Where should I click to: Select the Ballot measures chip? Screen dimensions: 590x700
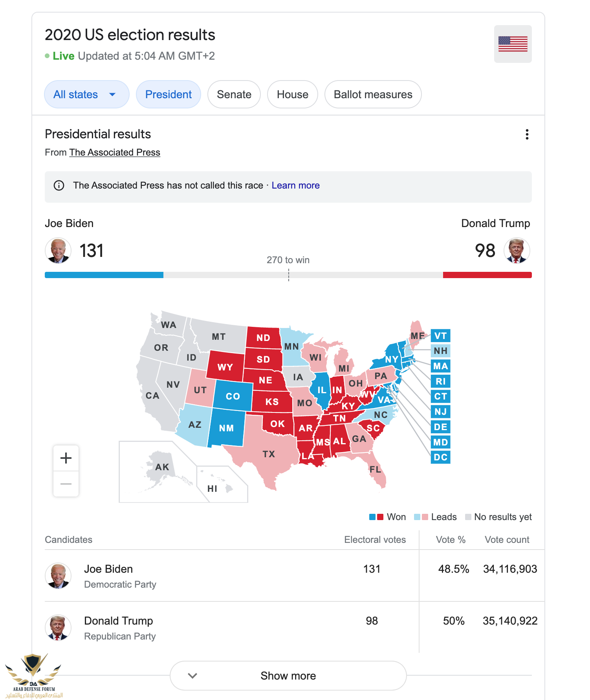373,94
